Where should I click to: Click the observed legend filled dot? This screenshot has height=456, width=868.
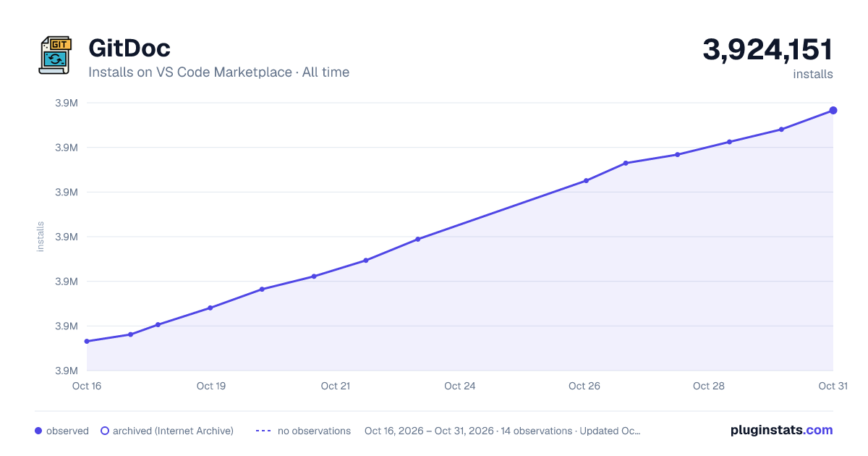[x=38, y=431]
